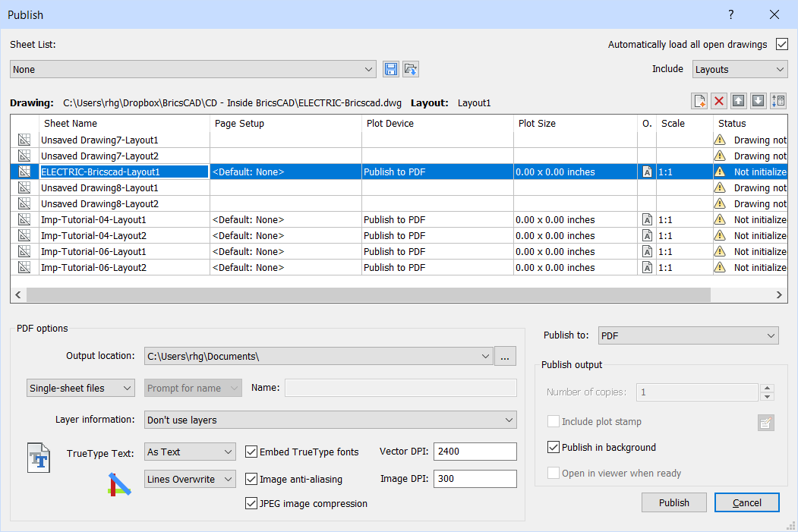
Task: Click the sheet order icon with two arrows
Action: click(778, 101)
